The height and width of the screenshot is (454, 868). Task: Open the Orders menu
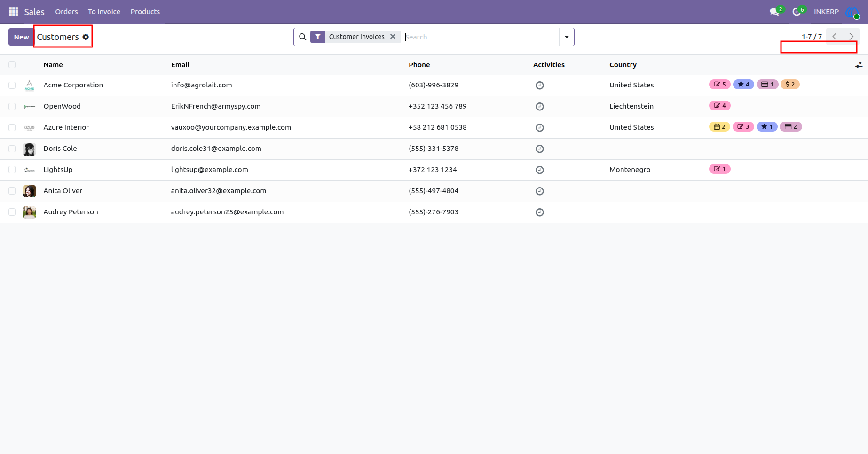point(66,12)
